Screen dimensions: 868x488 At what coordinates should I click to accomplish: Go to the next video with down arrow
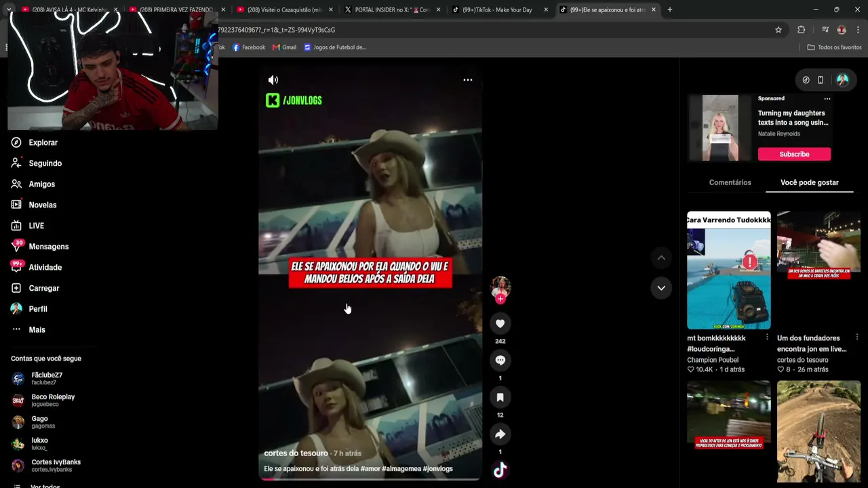661,288
